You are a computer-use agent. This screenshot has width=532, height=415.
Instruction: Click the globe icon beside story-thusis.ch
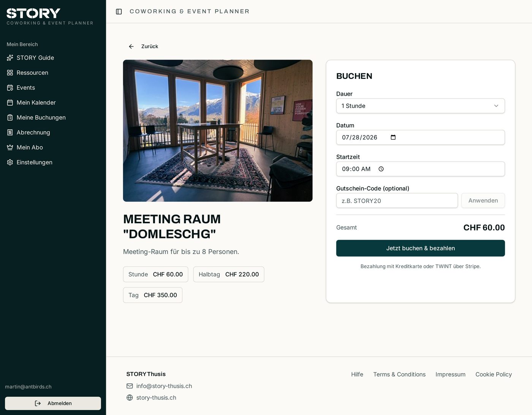[130, 398]
